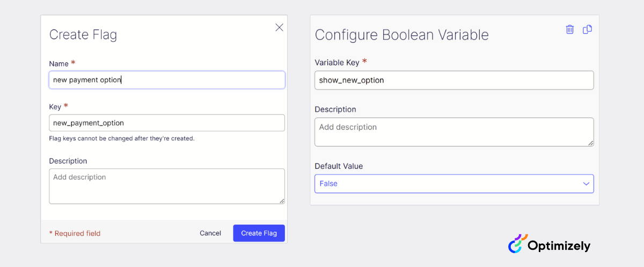Click the Required field note
644x267 pixels.
[75, 233]
